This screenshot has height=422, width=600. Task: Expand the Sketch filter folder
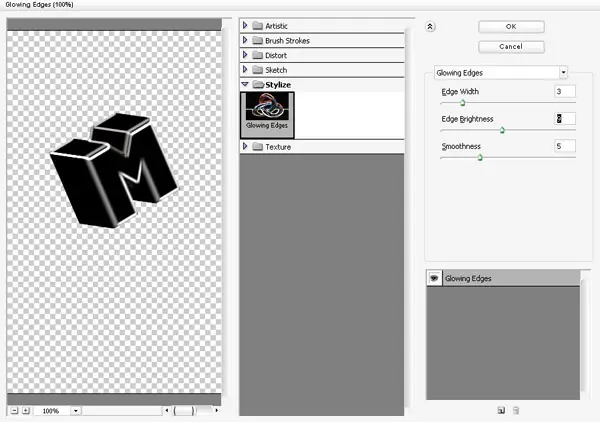click(245, 70)
